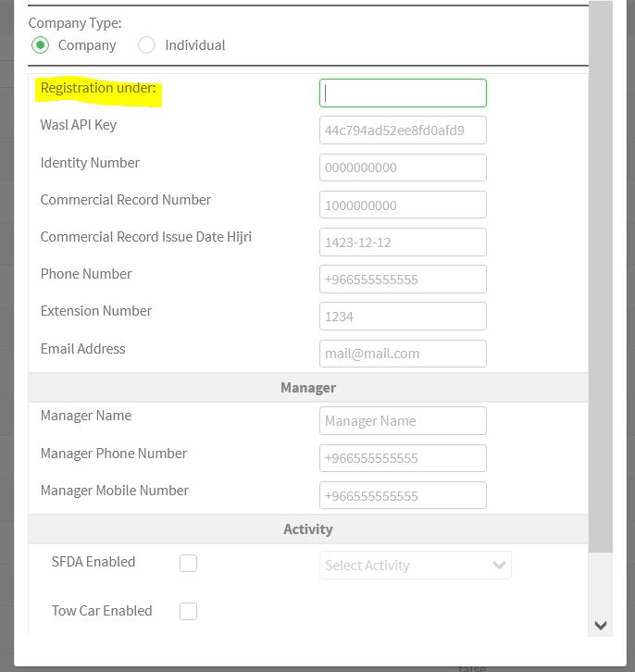Click the Identity Number input box
Screen dimensions: 635x672
tap(403, 168)
